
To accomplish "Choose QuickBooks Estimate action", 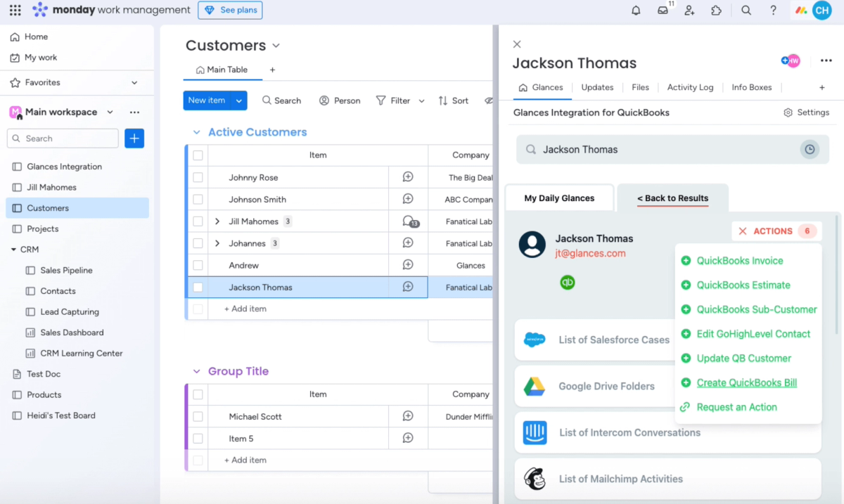I will [x=743, y=285].
